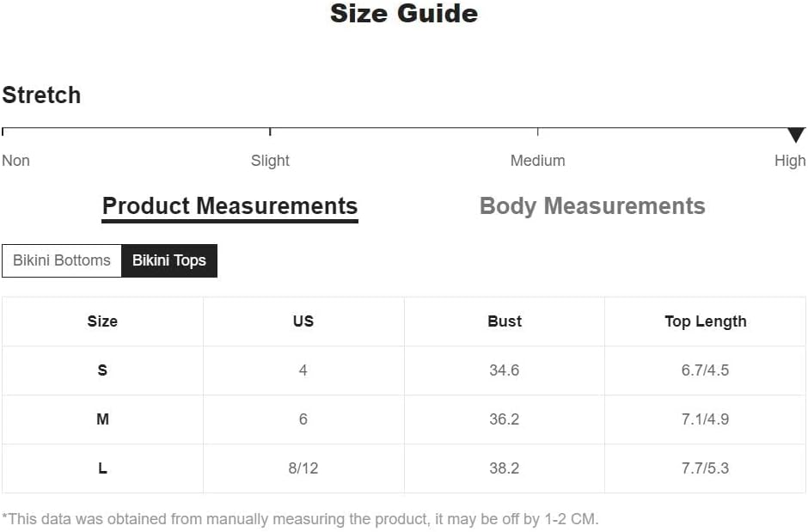Select the Product Measurements tab
Viewport: 808px width, 532px height.
coord(230,207)
